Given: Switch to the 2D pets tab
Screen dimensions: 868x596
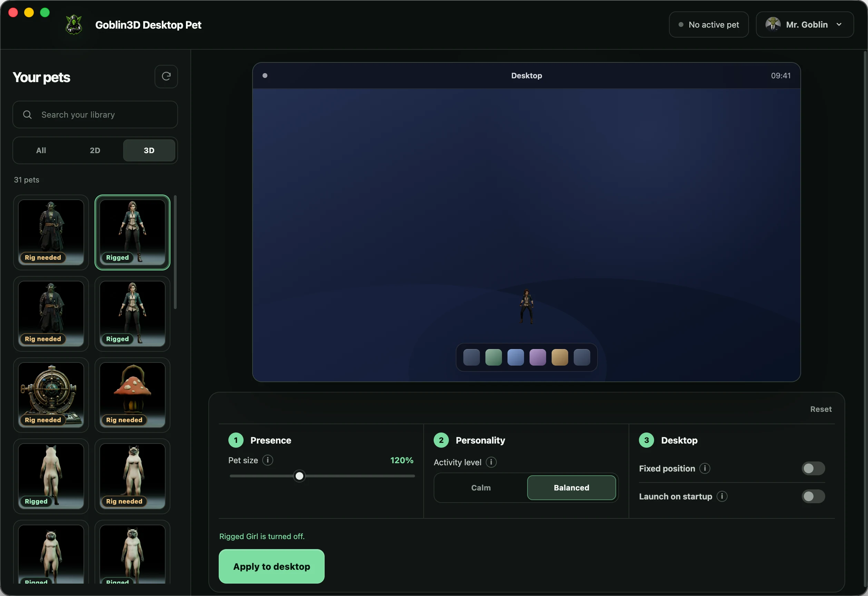Looking at the screenshot, I should [x=95, y=150].
